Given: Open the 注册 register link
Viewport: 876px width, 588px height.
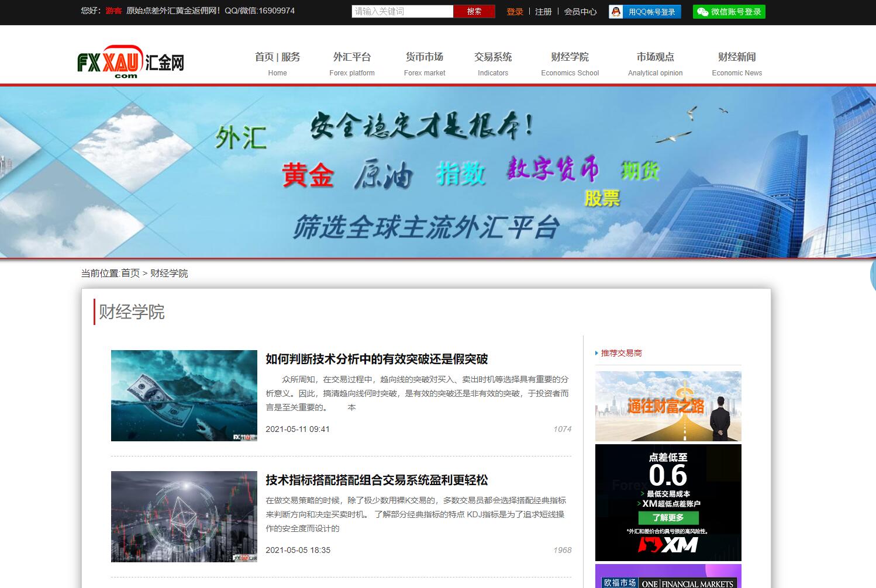Looking at the screenshot, I should [543, 12].
